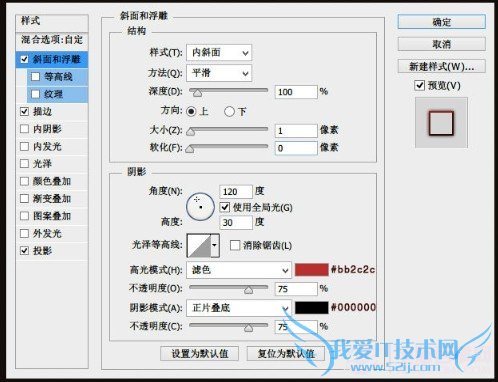Image resolution: width=498 pixels, height=382 pixels.
Task: Click the highlight 不透明度(O) slider handle
Action: [x=248, y=290]
